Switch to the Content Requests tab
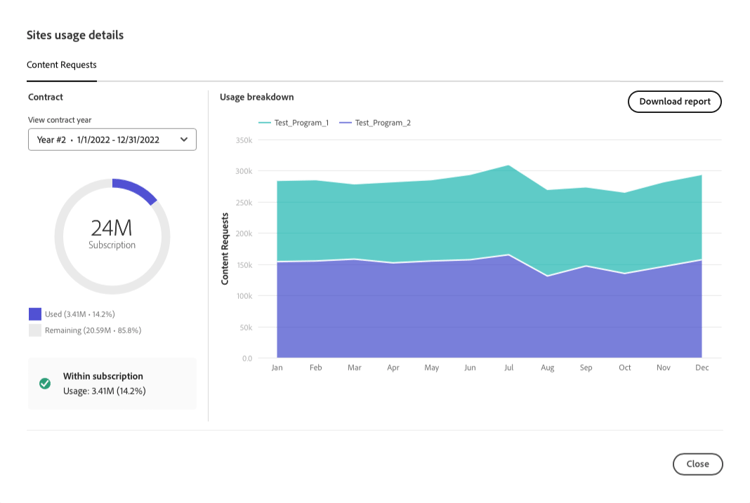Image resolution: width=750 pixels, height=503 pixels. 62,65
